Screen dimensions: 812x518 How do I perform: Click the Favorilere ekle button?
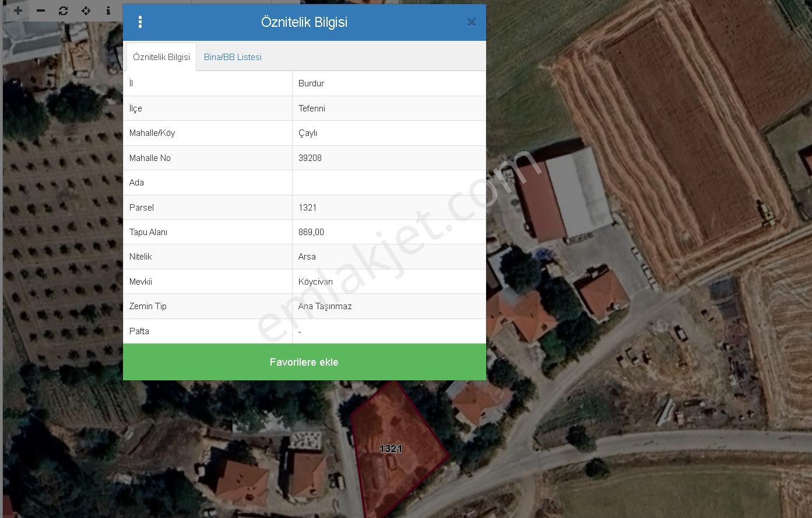click(x=304, y=362)
